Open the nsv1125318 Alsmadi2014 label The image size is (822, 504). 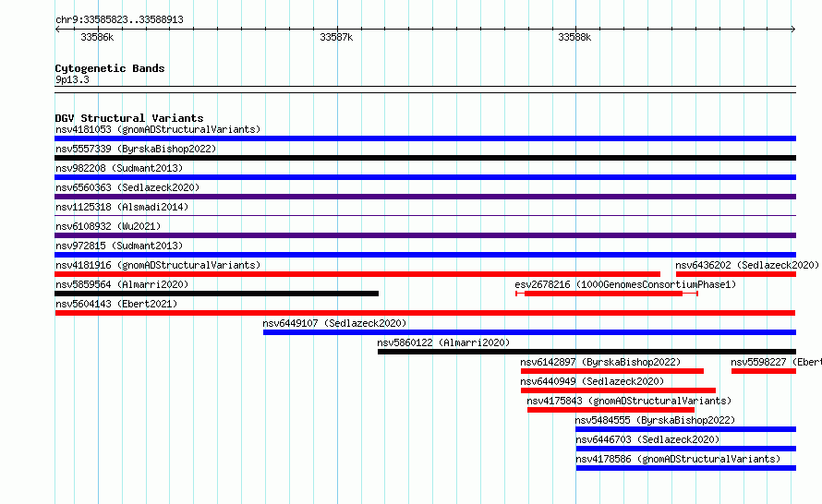(122, 207)
